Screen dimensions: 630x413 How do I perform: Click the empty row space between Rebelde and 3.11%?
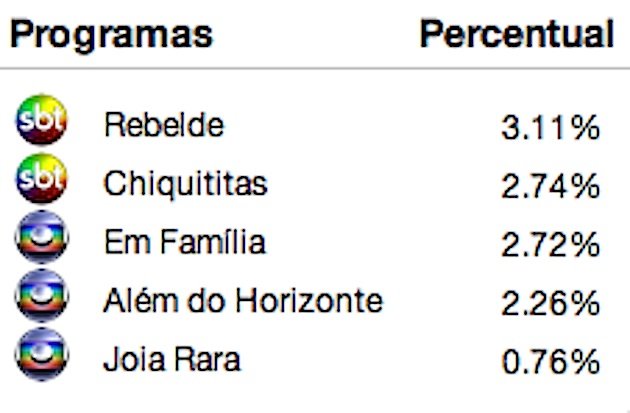click(363, 125)
